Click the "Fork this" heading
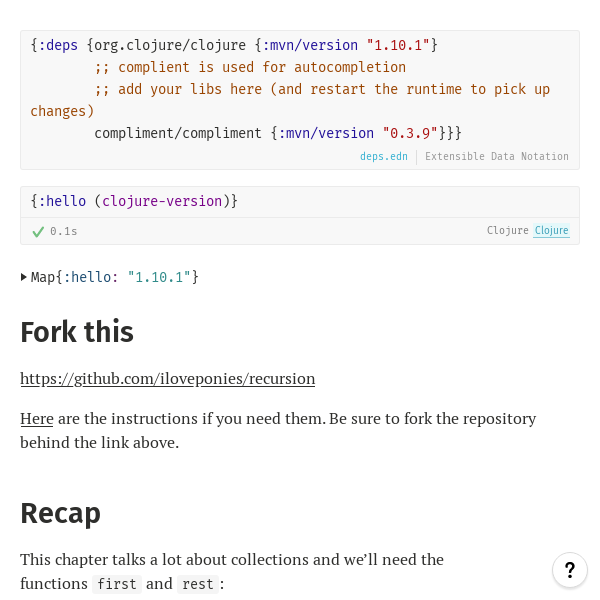This screenshot has height=600, width=600. click(x=77, y=332)
